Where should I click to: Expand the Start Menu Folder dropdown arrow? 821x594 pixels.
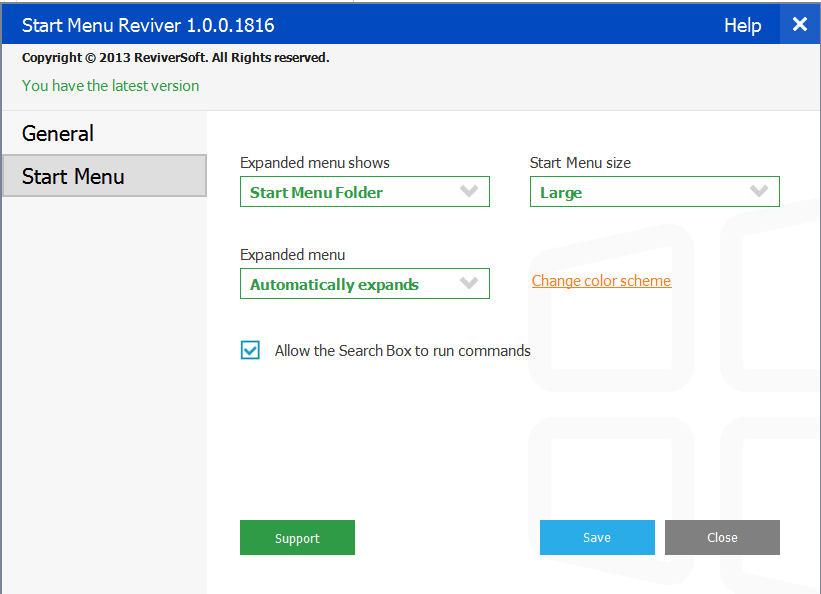(x=469, y=191)
